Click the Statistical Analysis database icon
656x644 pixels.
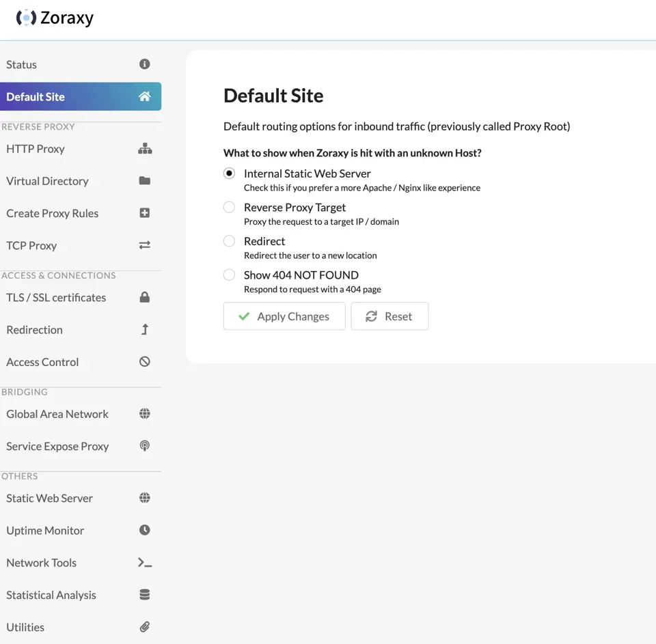coord(144,595)
